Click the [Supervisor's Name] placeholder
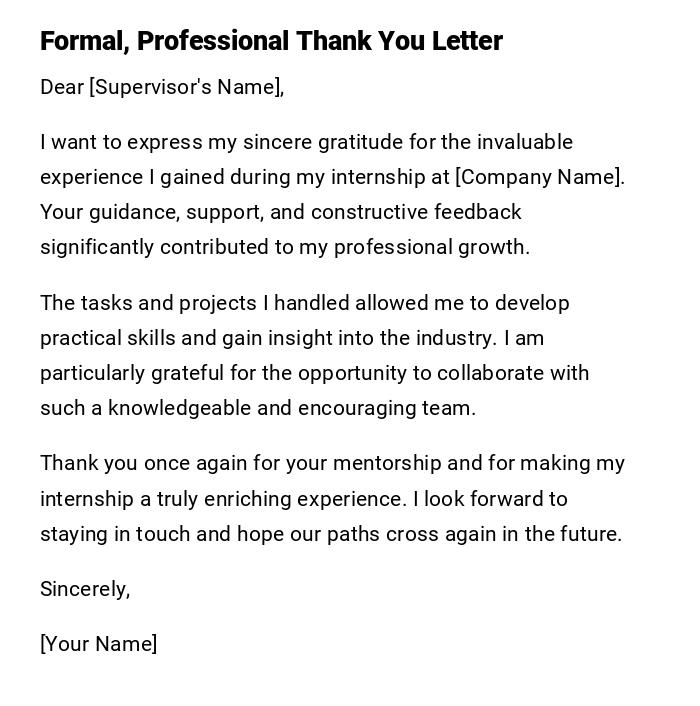Screen dimensions: 700x706 (185, 88)
